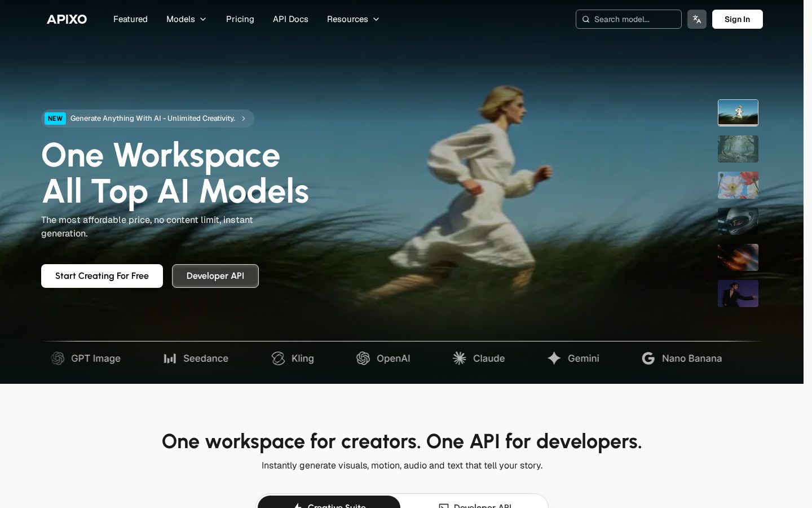Click the OpenAI logo icon
The width and height of the screenshot is (812, 508).
363,358
